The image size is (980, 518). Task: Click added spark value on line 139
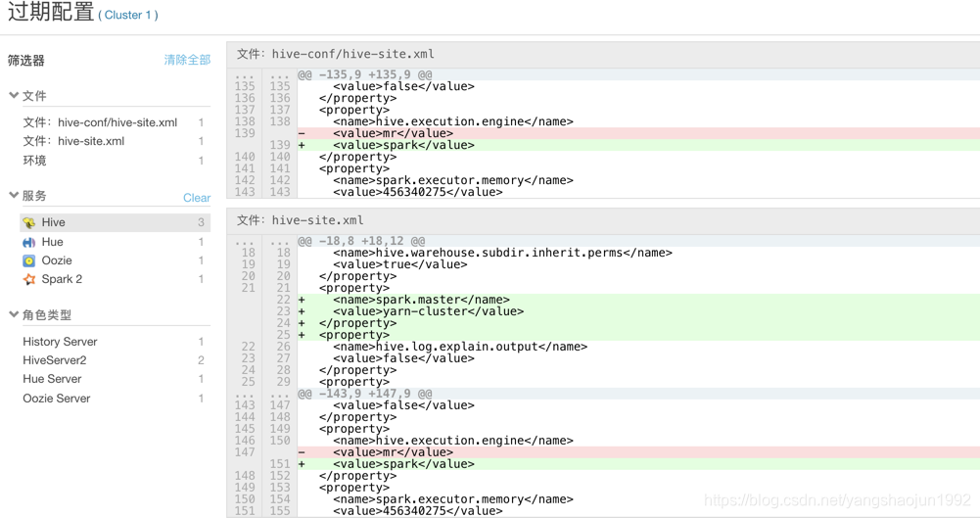coord(638,145)
